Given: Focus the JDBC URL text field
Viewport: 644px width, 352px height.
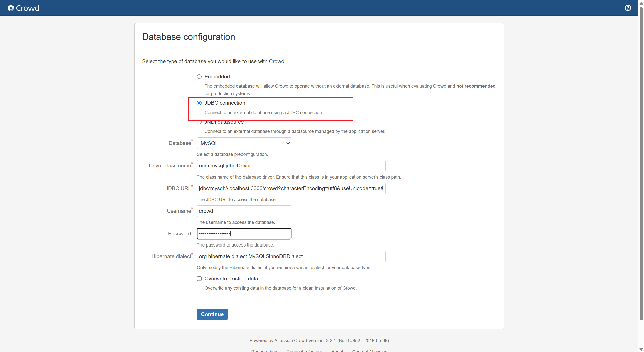Looking at the screenshot, I should pos(291,188).
